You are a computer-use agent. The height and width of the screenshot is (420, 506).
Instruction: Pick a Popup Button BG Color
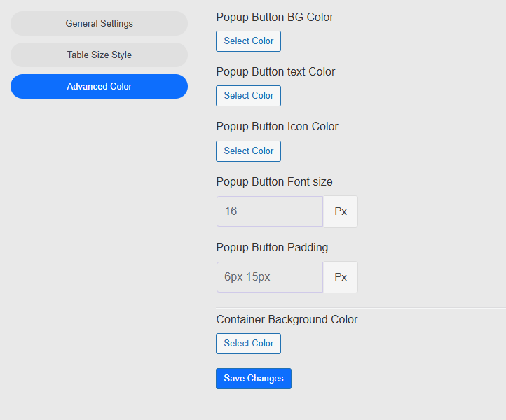click(x=248, y=41)
